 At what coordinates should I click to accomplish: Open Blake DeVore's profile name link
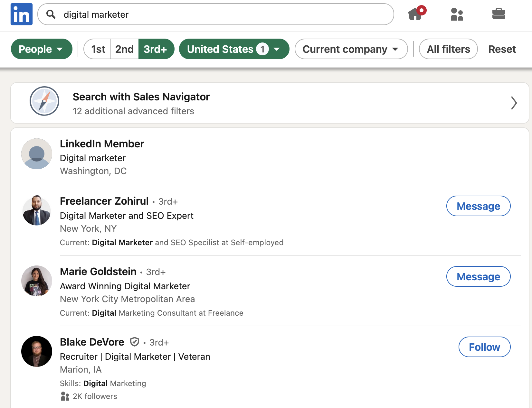[x=92, y=342]
